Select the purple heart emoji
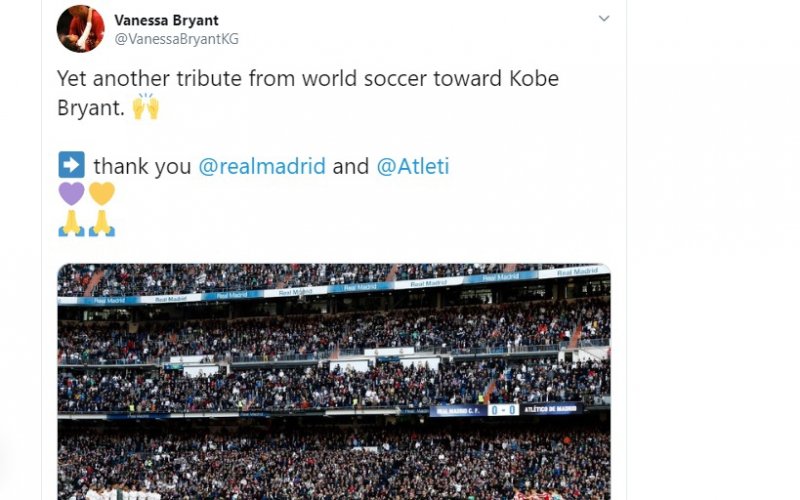The width and height of the screenshot is (800, 500). (71, 193)
